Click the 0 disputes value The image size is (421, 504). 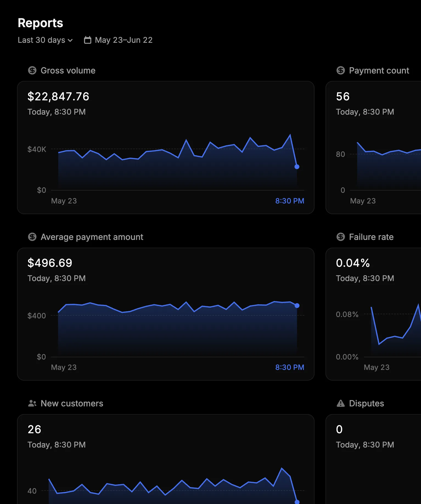pyautogui.click(x=339, y=429)
